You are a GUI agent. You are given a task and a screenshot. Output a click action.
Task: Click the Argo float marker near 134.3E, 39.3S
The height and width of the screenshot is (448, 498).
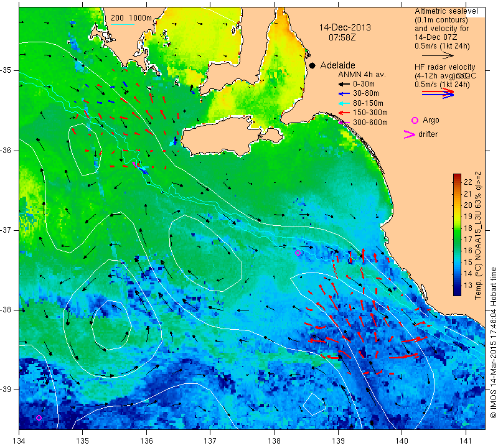pos(39,418)
